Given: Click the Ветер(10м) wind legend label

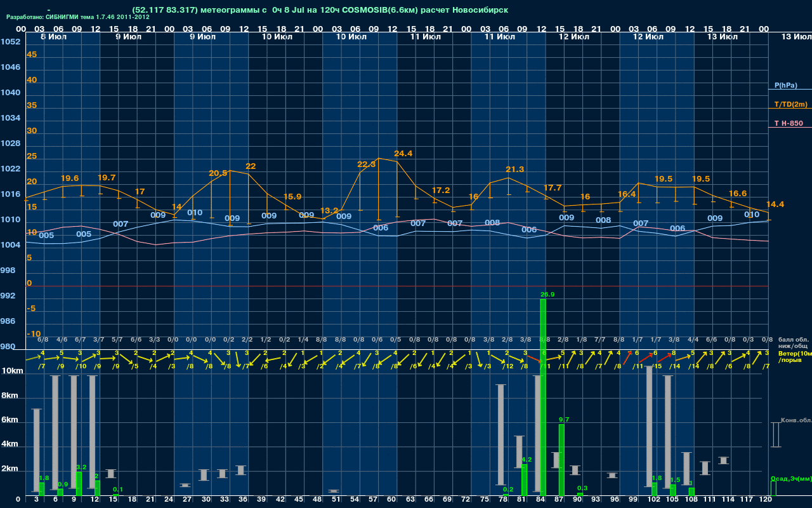Looking at the screenshot, I should tap(795, 352).
